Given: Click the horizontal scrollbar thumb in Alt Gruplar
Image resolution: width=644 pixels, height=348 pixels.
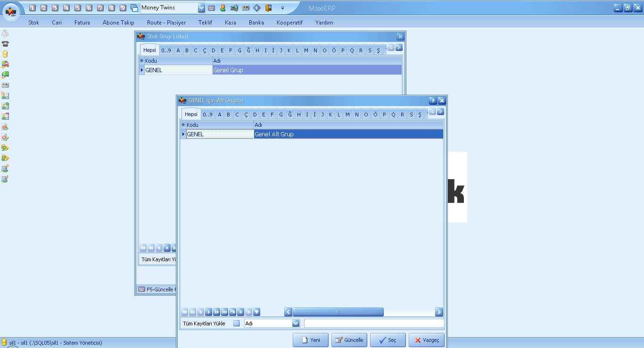Looking at the screenshot, I should coord(338,312).
